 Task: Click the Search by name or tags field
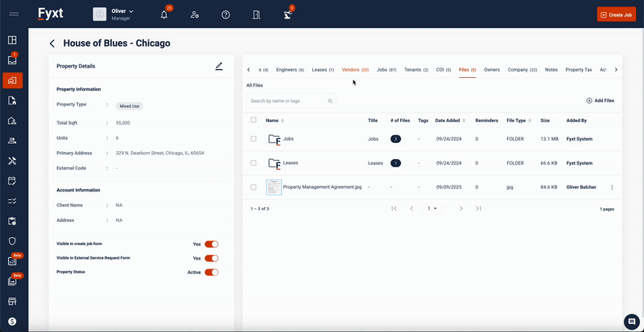coord(291,101)
